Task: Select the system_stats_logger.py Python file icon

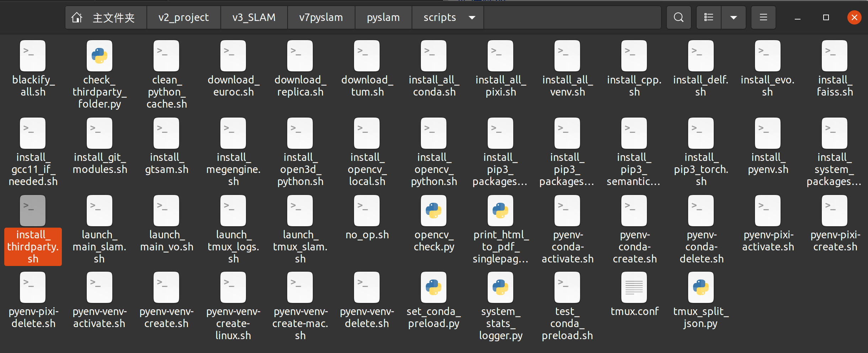Action: click(500, 287)
